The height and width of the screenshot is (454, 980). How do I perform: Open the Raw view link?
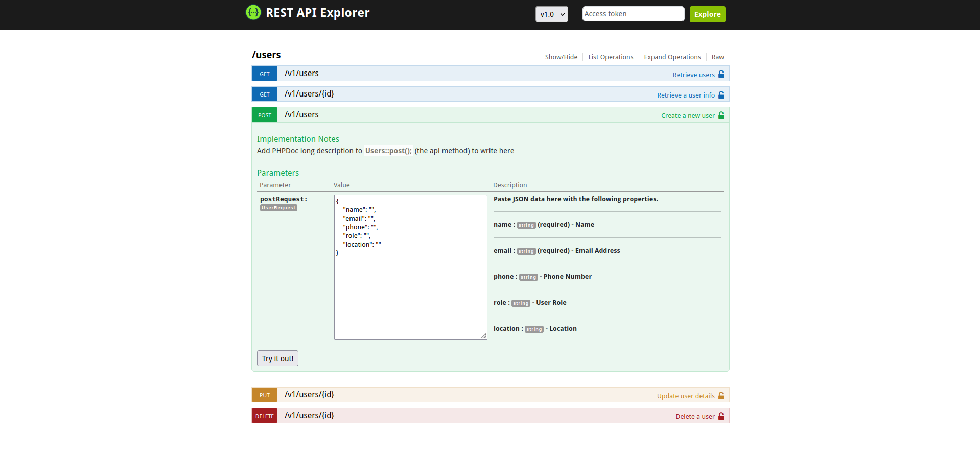(717, 57)
